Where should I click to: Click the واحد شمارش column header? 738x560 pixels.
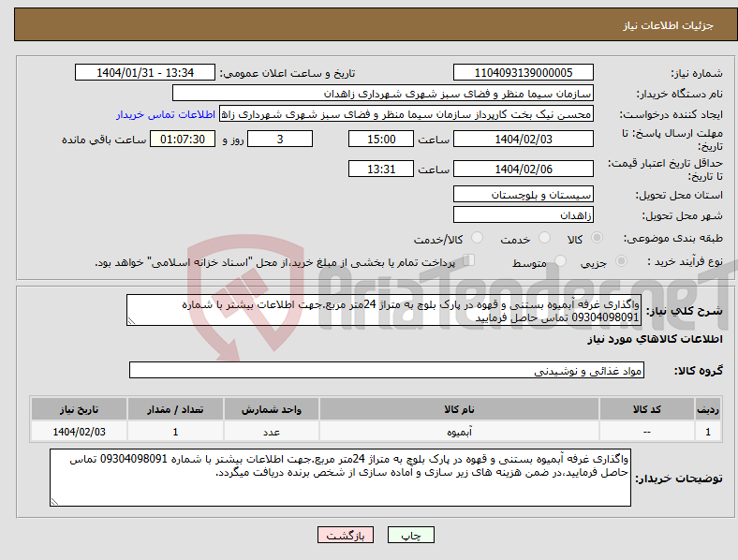(272, 409)
